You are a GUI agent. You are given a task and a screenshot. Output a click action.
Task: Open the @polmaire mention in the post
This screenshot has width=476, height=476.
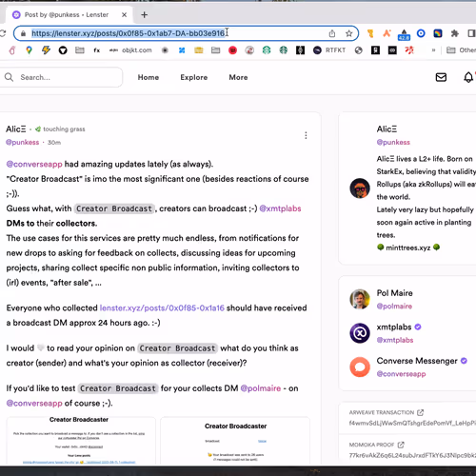click(x=261, y=388)
